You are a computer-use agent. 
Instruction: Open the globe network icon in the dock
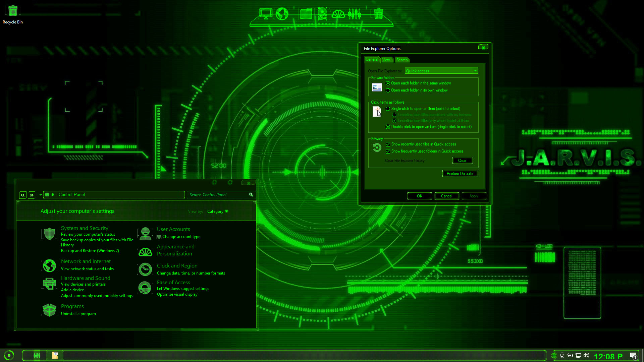(282, 14)
